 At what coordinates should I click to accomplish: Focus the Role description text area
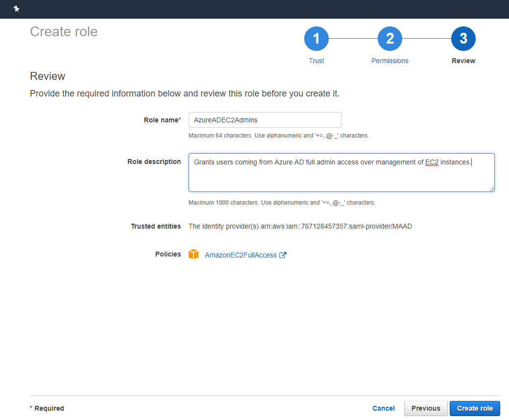click(x=341, y=172)
